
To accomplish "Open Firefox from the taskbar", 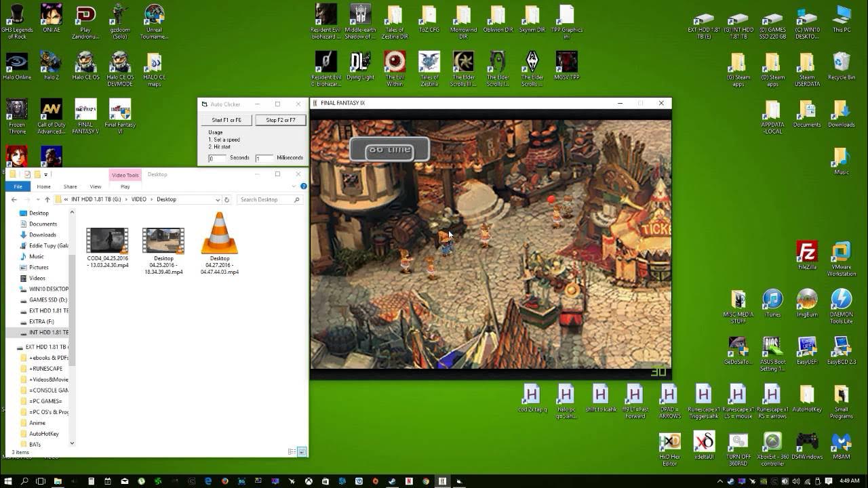I will 224,481.
